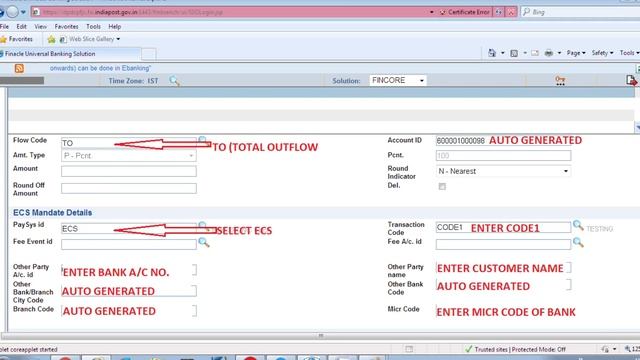Open the Edit menu
Image resolution: width=640 pixels, height=360 pixels.
tap(21, 27)
